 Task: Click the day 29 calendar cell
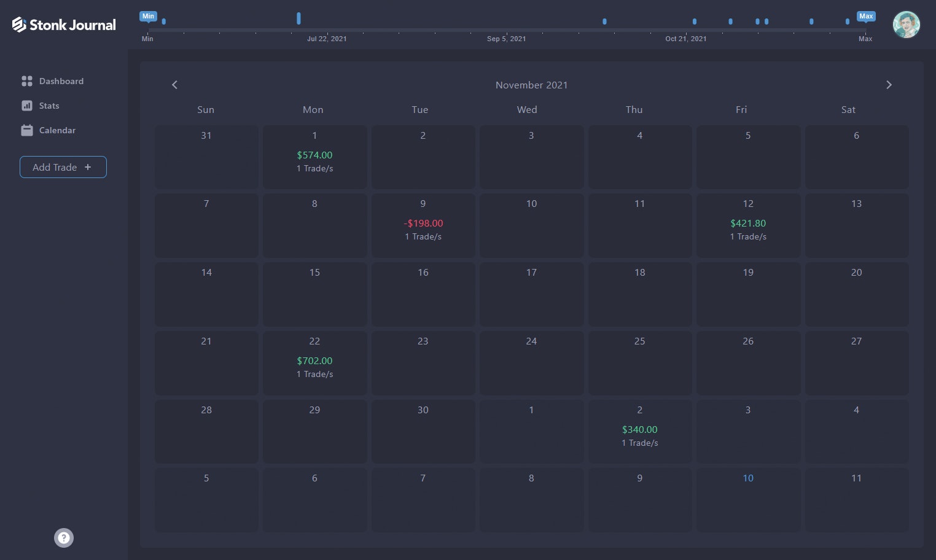tap(314, 432)
